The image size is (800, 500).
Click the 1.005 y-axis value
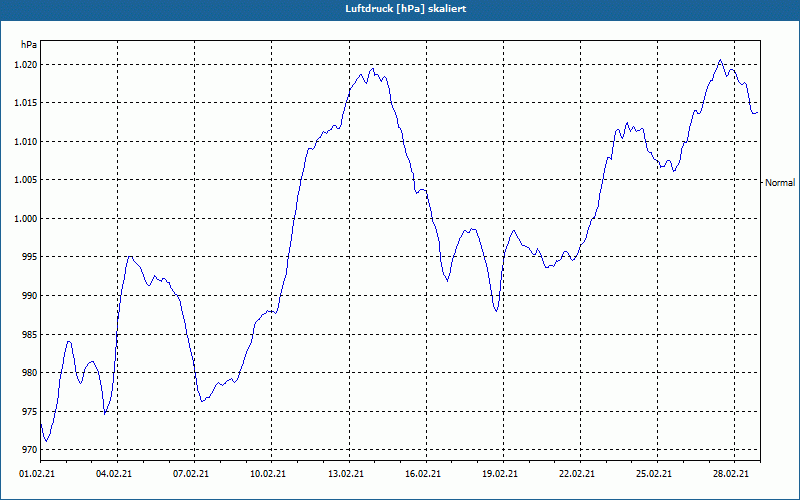(26, 180)
